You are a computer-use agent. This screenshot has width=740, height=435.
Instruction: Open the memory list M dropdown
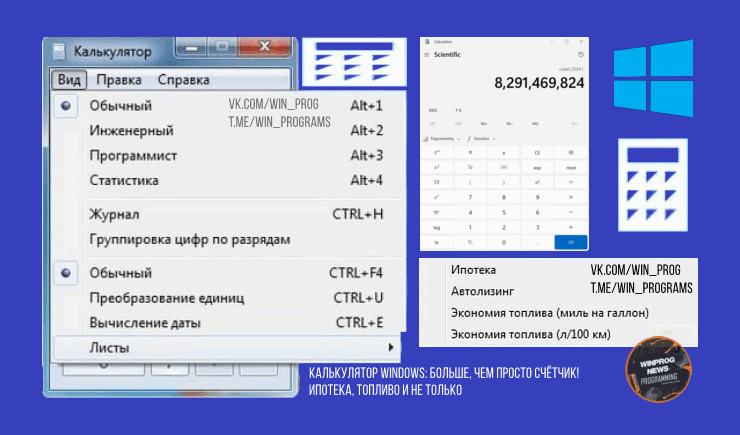coord(574,124)
